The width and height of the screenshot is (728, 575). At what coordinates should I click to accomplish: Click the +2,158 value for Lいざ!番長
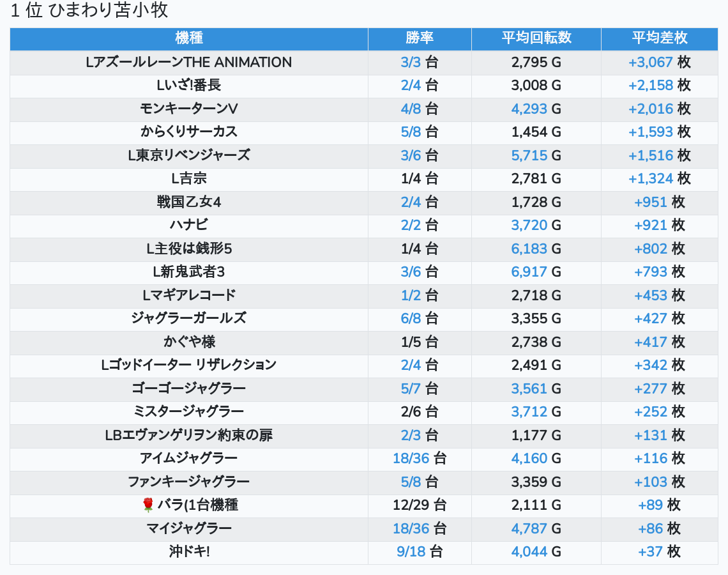click(x=651, y=86)
